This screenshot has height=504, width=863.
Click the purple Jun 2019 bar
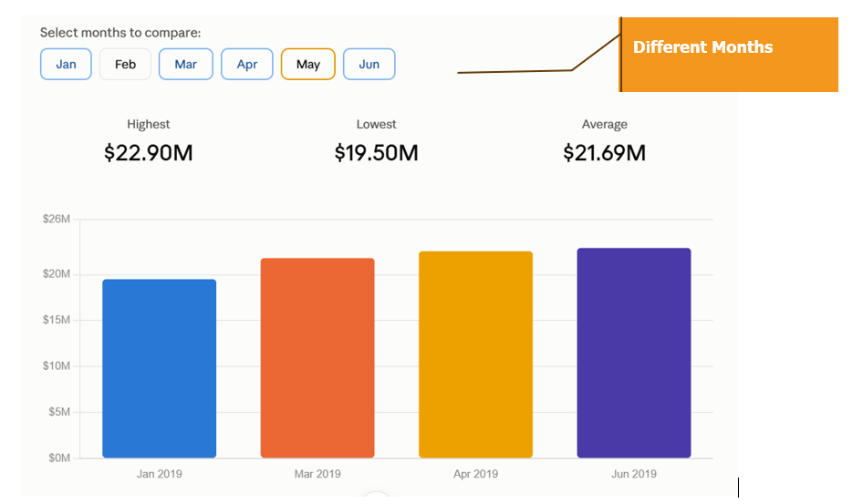(634, 353)
